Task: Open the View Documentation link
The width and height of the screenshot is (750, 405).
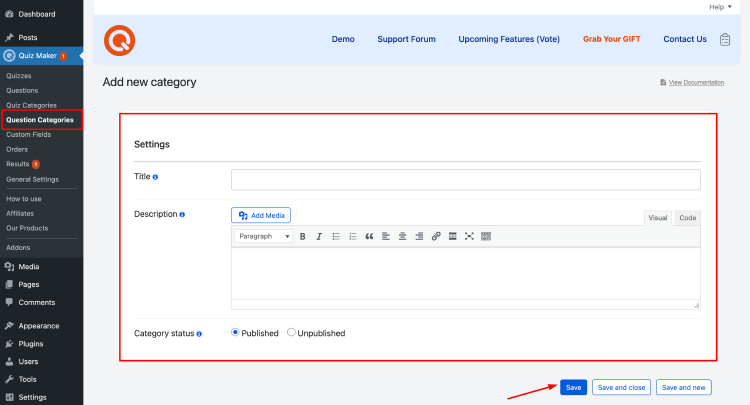Action: [x=696, y=83]
